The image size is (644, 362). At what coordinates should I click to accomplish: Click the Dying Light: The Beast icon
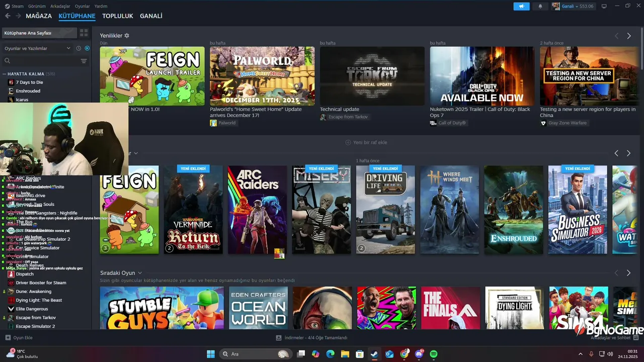click(11, 300)
